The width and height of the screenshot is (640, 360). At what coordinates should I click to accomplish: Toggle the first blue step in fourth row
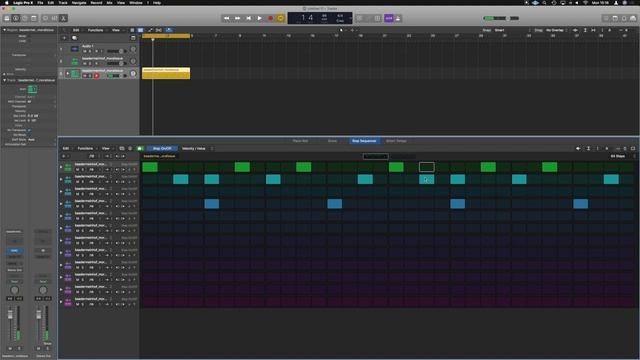[211, 204]
